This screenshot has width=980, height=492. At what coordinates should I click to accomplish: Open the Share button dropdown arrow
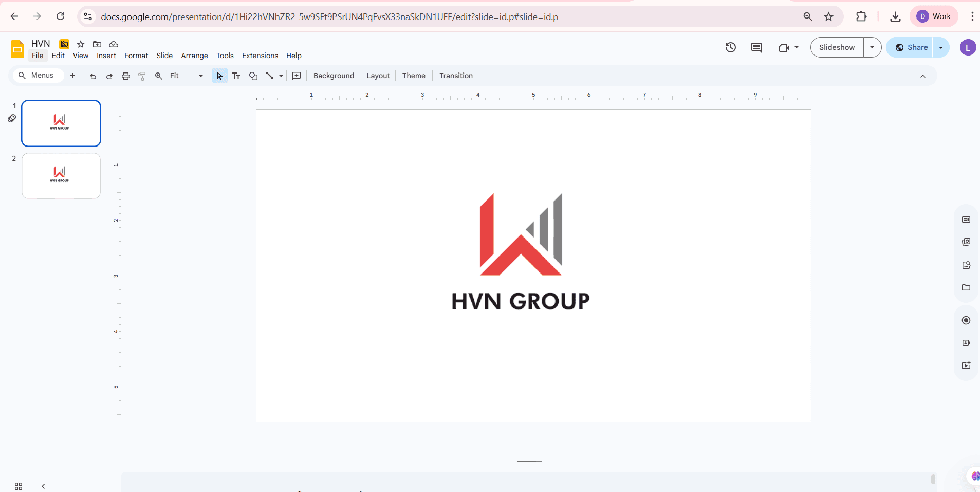tap(941, 47)
